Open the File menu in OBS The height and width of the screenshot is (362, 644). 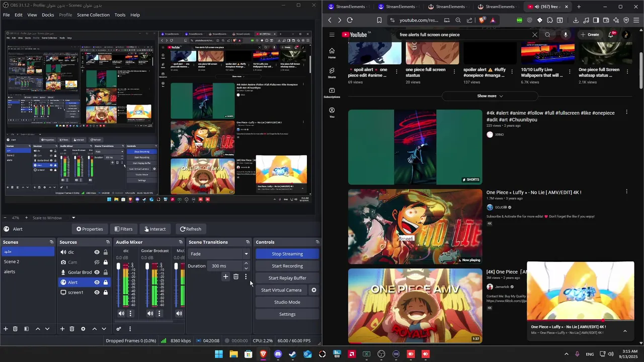(x=6, y=15)
